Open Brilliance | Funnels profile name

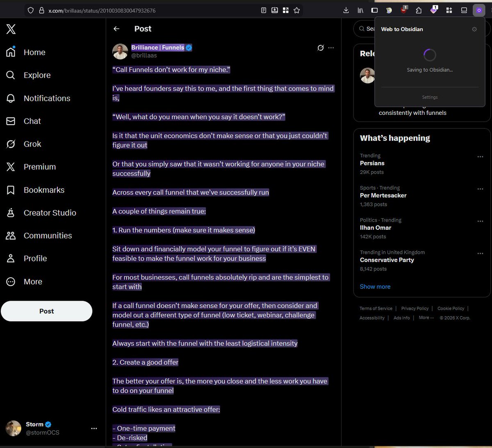click(x=158, y=48)
